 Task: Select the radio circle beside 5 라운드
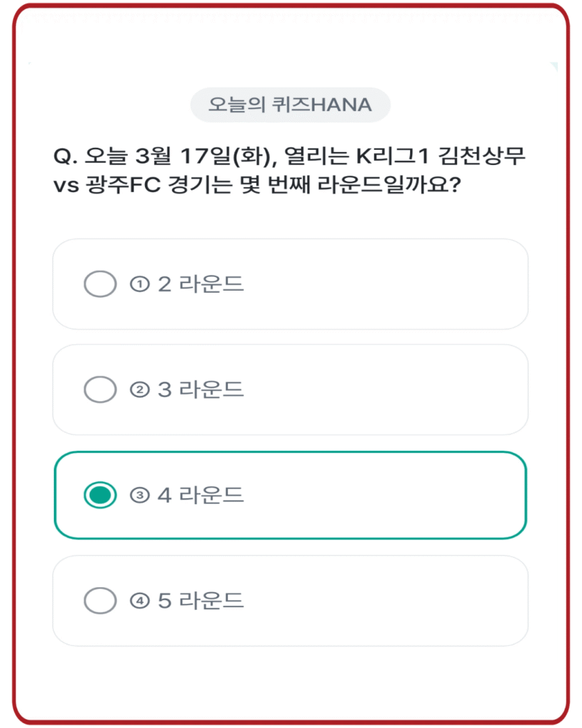click(x=99, y=600)
